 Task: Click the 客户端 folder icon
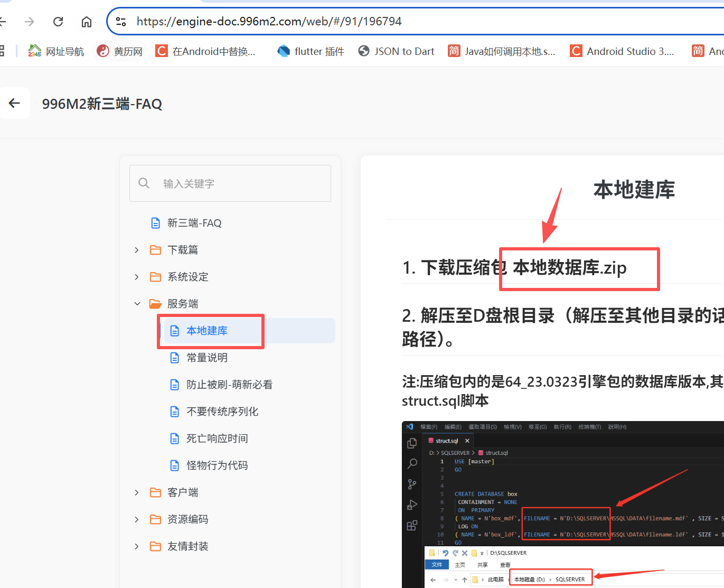tap(155, 492)
